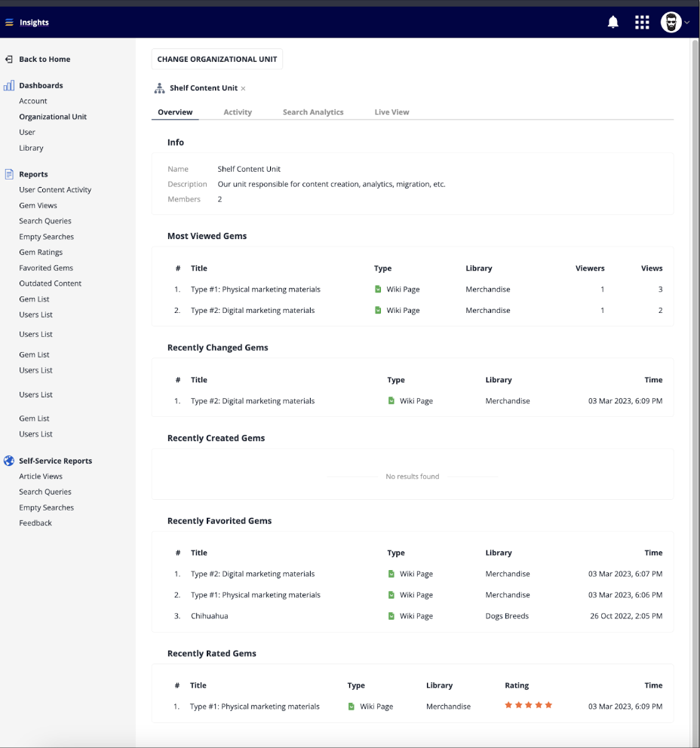700x748 pixels.
Task: Open the Chihuahua gem in Recently Favorited
Action: pyautogui.click(x=210, y=616)
